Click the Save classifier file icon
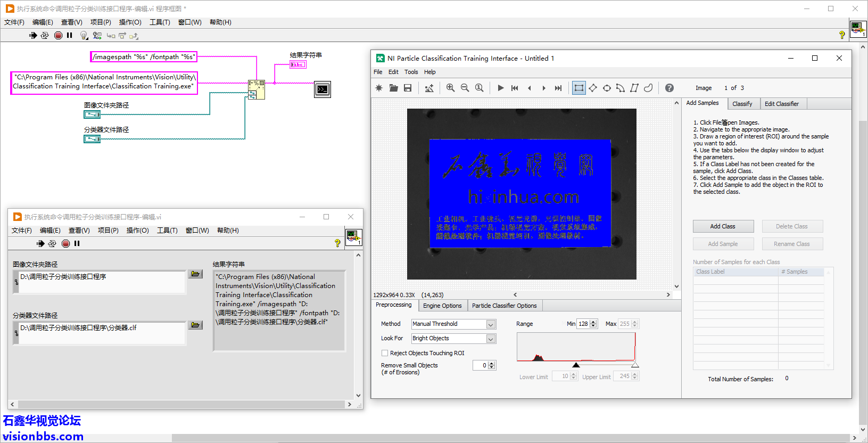Screen dimensions: 868x443 point(408,88)
